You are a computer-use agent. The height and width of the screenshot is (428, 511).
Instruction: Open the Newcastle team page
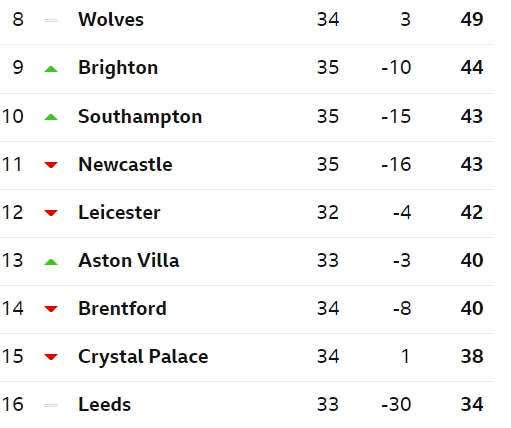(x=125, y=164)
